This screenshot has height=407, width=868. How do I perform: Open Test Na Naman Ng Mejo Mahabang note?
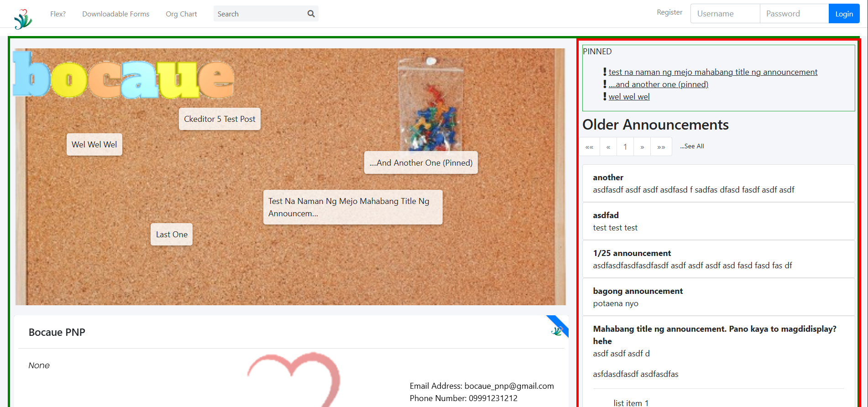tap(353, 207)
